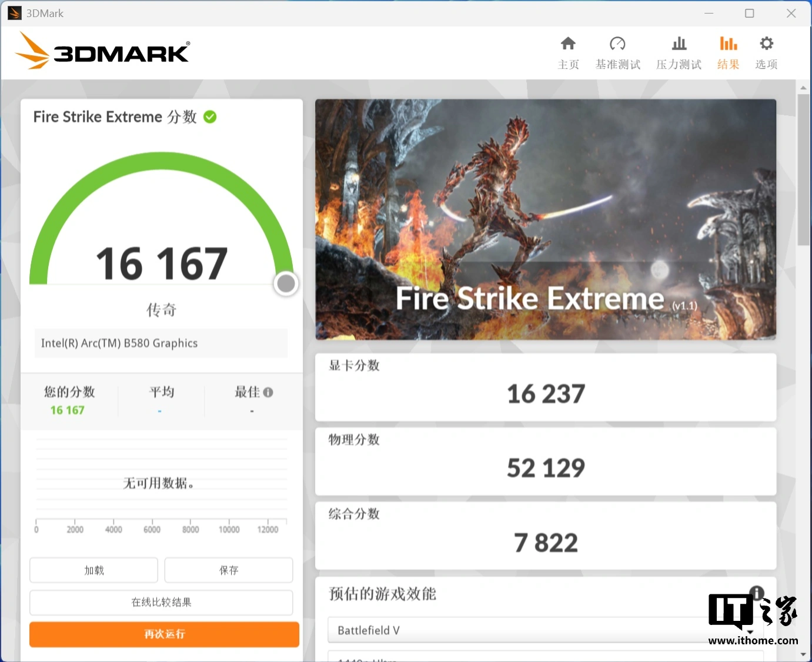Select the 基准测试 tab label
The width and height of the screenshot is (812, 662).
[617, 64]
